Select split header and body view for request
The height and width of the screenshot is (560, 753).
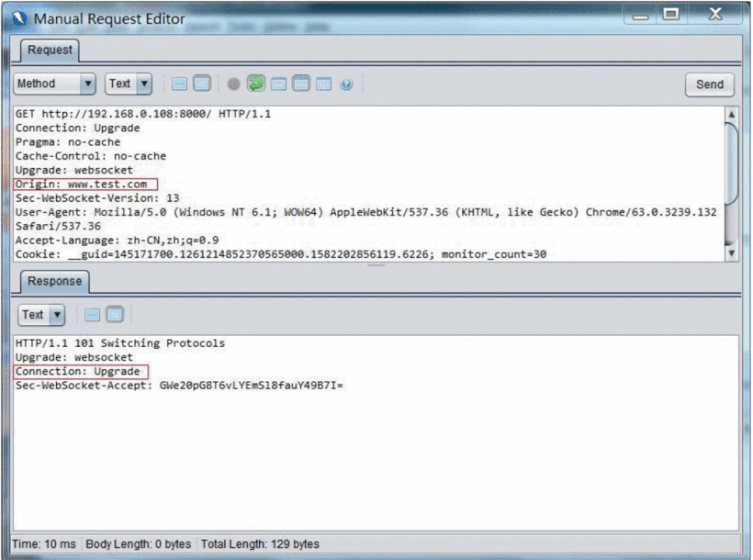pos(200,84)
